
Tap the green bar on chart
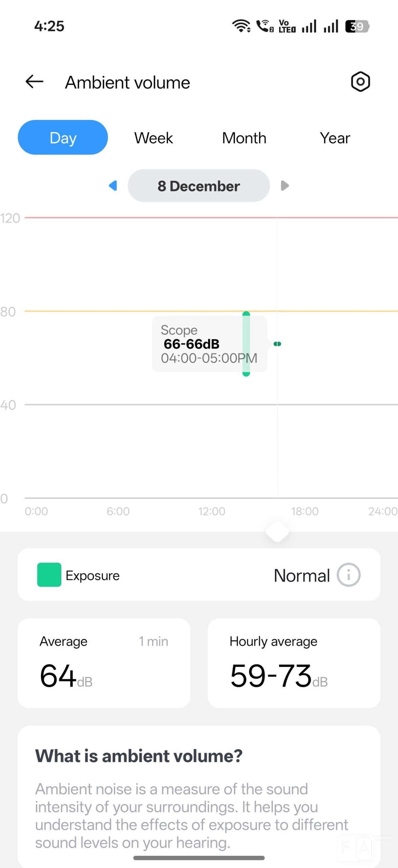click(246, 344)
